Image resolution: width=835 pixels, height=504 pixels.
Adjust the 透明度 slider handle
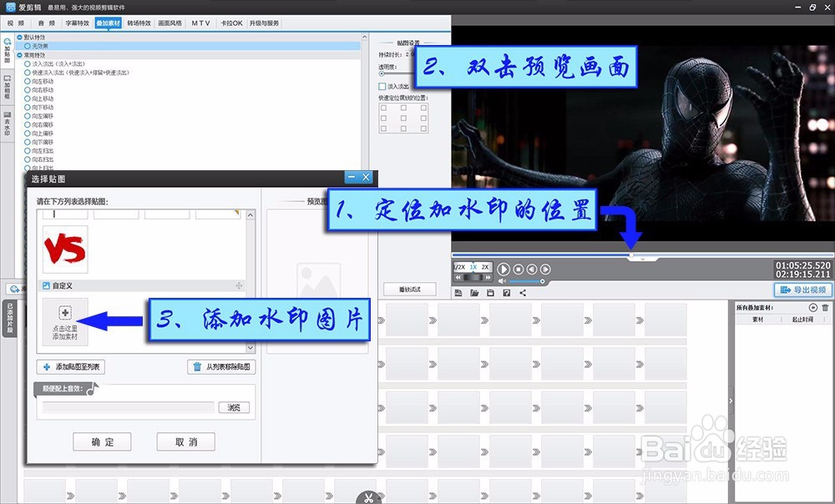coord(382,73)
